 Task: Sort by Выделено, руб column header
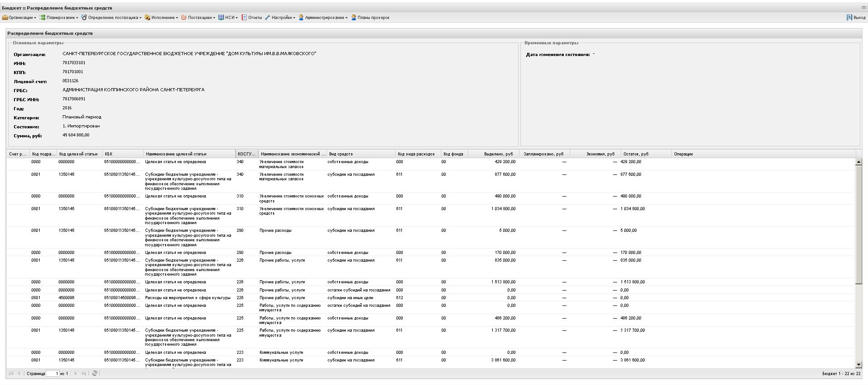pyautogui.click(x=493, y=154)
